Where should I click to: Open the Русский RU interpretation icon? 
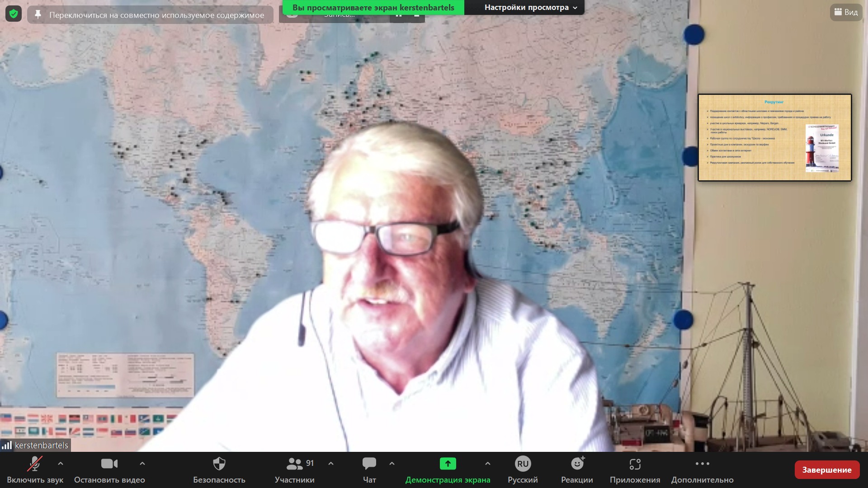pyautogui.click(x=523, y=464)
